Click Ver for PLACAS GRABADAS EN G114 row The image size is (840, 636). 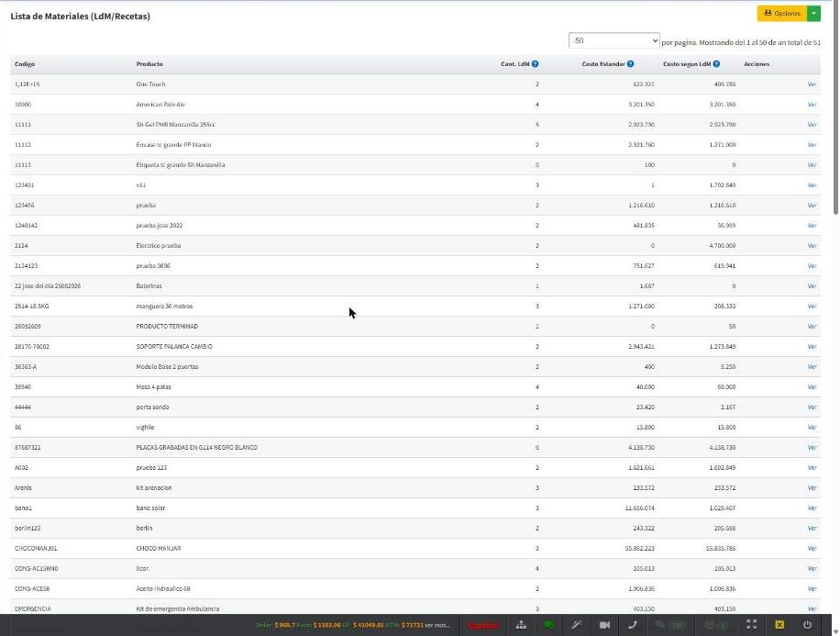click(x=812, y=448)
